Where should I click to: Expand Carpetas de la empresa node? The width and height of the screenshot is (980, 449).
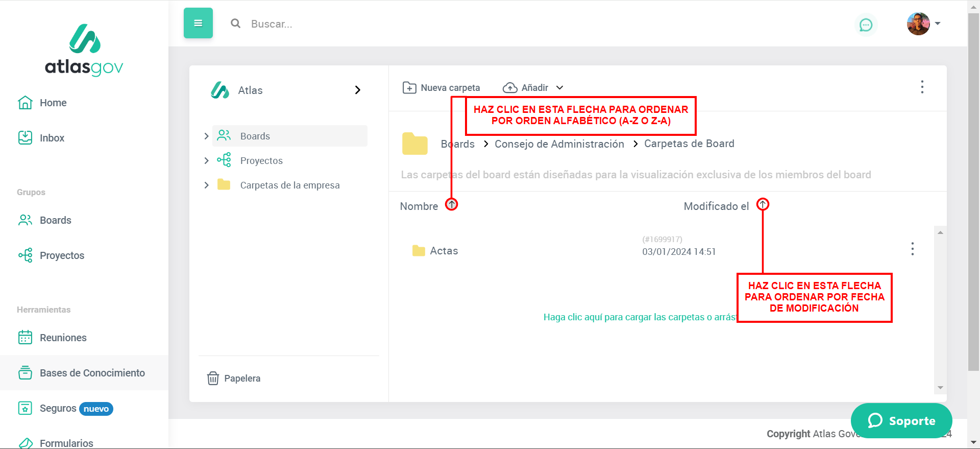[206, 185]
